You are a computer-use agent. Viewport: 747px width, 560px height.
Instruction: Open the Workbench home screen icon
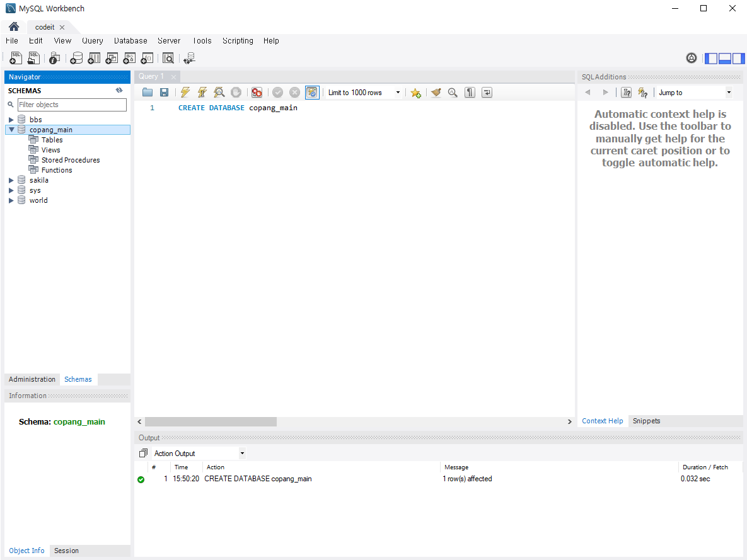14,26
